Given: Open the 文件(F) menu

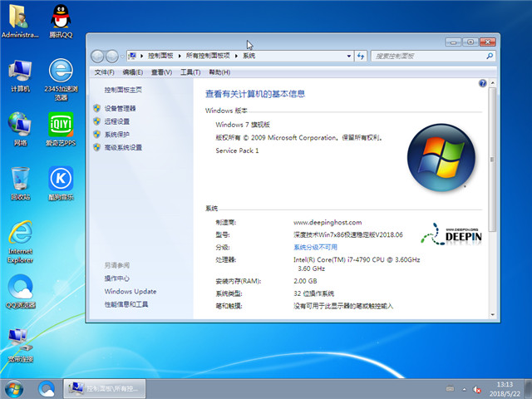Looking at the screenshot, I should (104, 72).
